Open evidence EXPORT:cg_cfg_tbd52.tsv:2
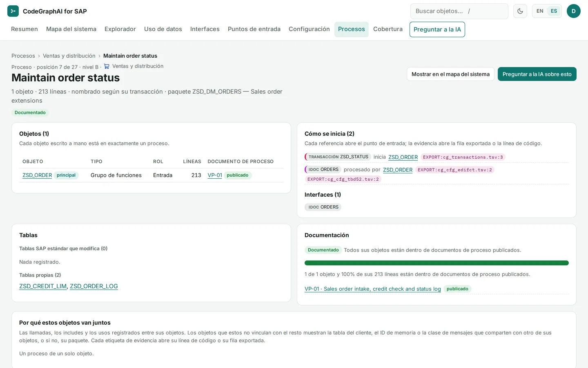 343,179
